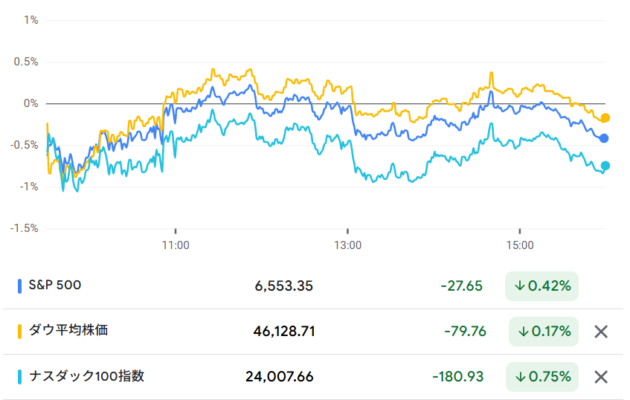Click the 13:00 time axis marker
This screenshot has height=400, width=630.
click(x=347, y=243)
